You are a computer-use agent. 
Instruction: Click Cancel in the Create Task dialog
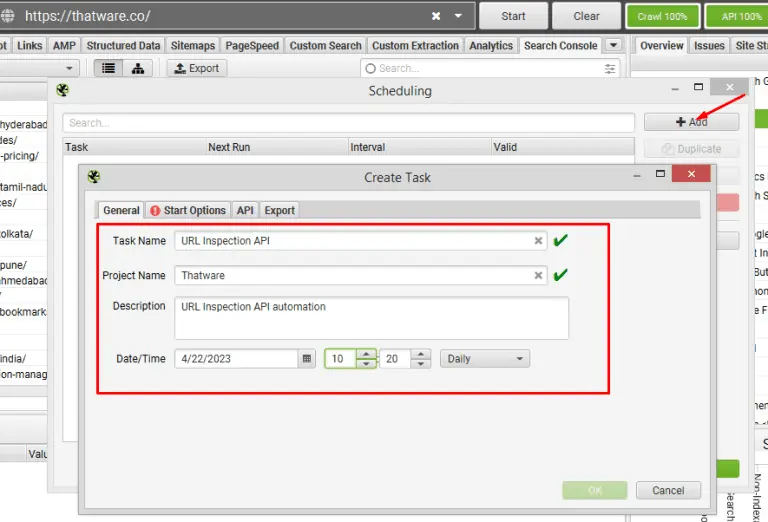668,490
